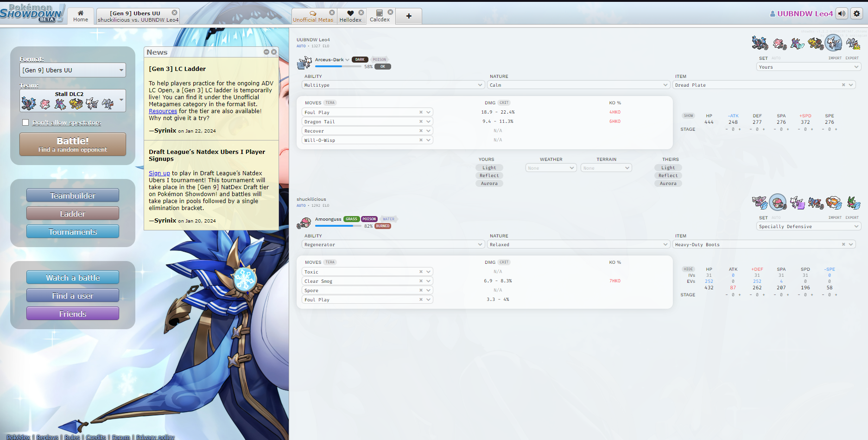
Task: Follow the Resources link in the news
Action: click(163, 111)
